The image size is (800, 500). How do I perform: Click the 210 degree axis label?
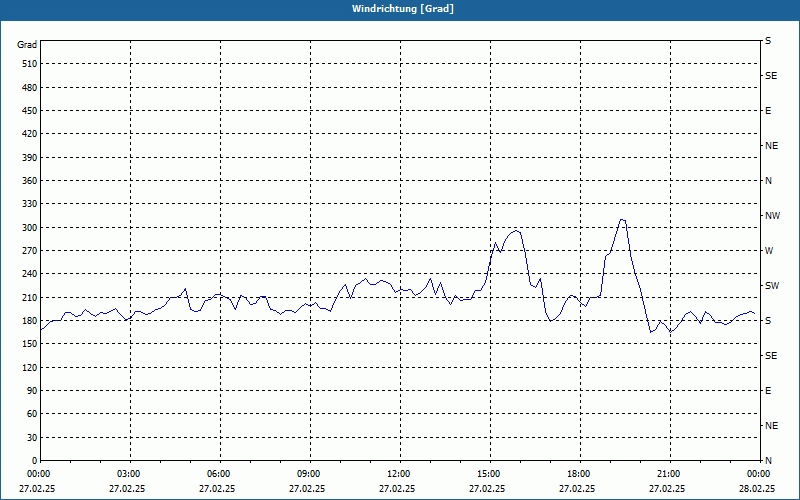point(30,297)
